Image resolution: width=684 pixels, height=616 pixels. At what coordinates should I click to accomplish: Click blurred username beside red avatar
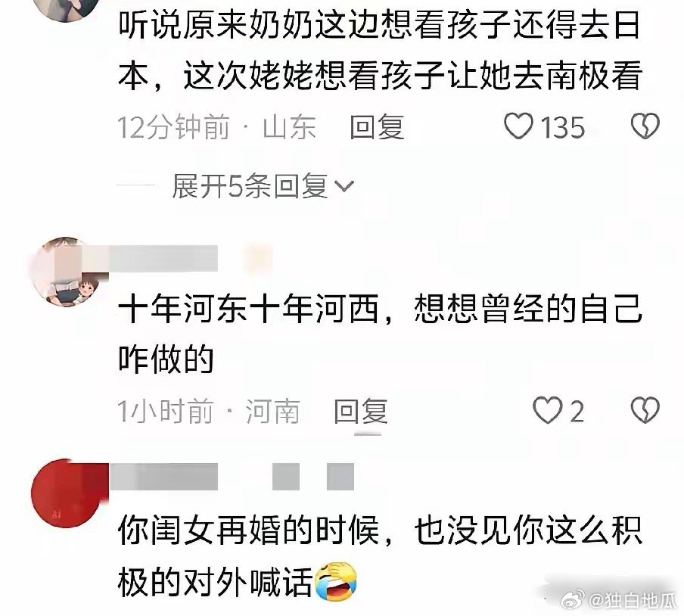point(163,477)
